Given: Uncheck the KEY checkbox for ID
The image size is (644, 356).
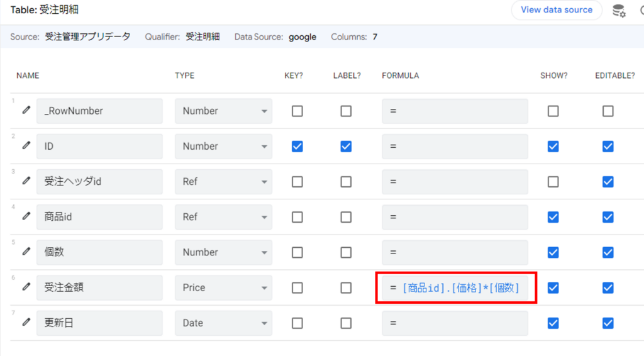Looking at the screenshot, I should 297,146.
